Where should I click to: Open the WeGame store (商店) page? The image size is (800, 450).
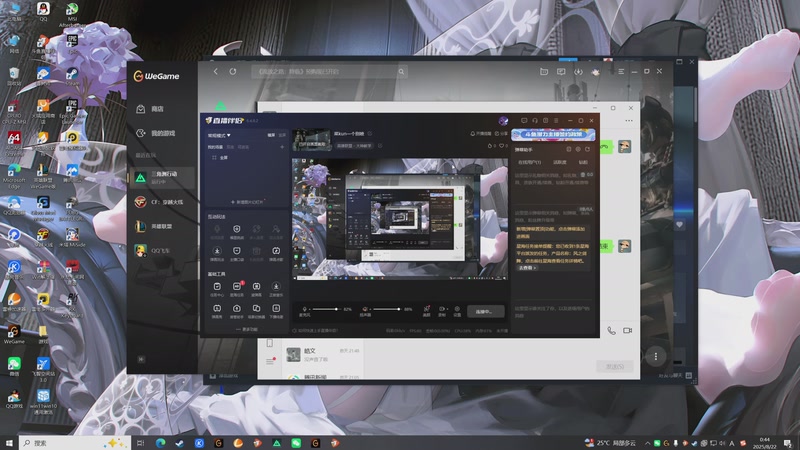(151, 109)
